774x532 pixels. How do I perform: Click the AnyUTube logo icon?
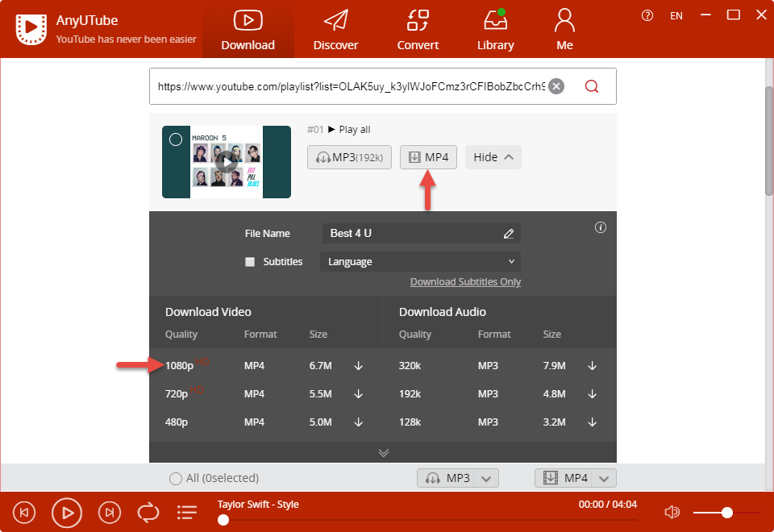31,29
